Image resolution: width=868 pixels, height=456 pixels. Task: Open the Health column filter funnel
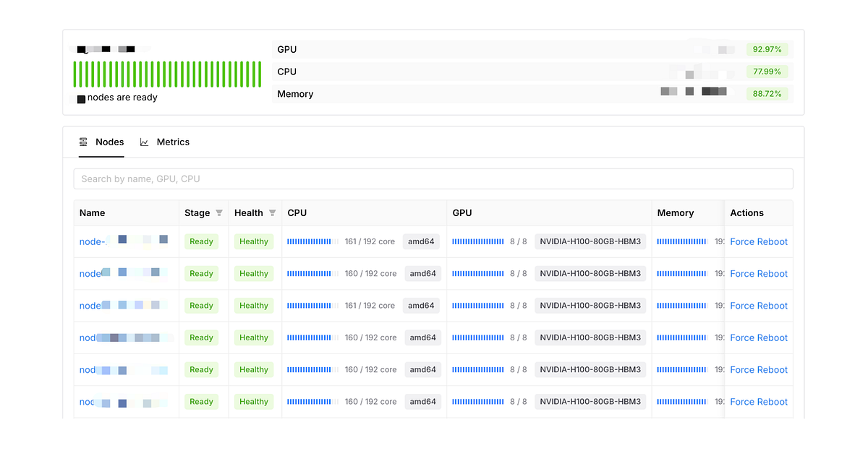(273, 212)
